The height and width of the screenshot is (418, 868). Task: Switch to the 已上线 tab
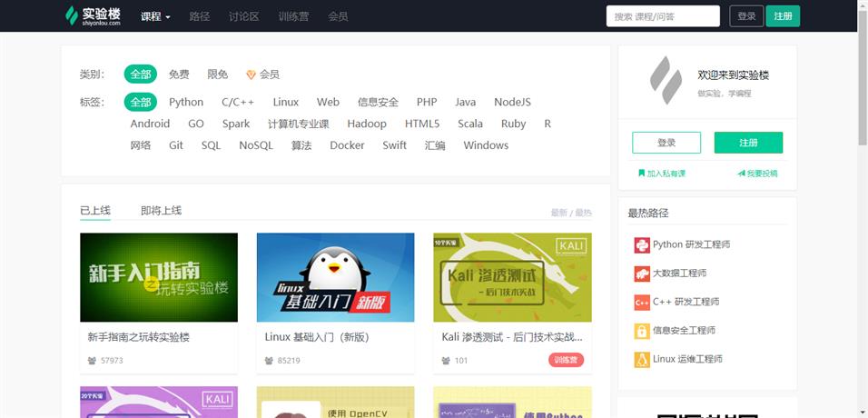point(95,211)
